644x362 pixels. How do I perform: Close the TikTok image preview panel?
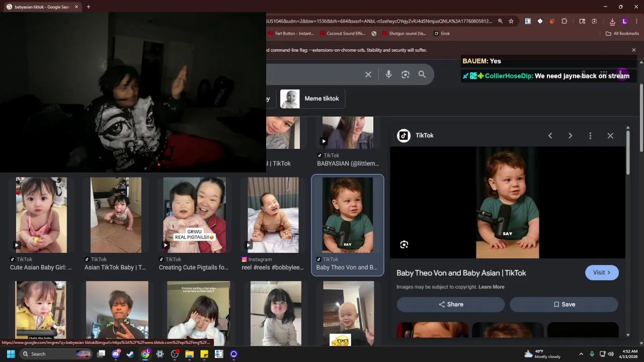[x=610, y=136]
